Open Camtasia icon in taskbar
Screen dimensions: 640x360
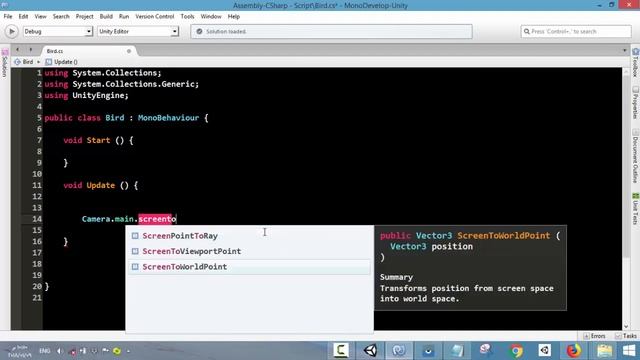(341, 350)
